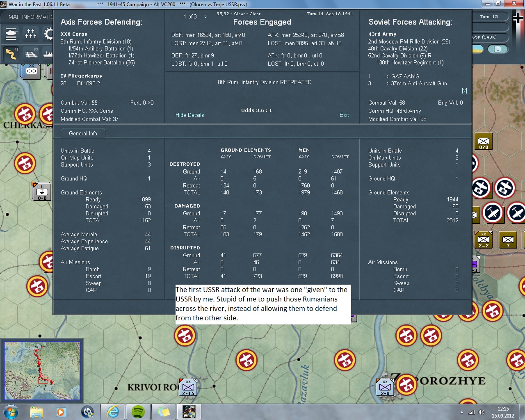525x420 pixels.
Task: Click the Odds 3.6 : 1 text
Action: (256, 110)
